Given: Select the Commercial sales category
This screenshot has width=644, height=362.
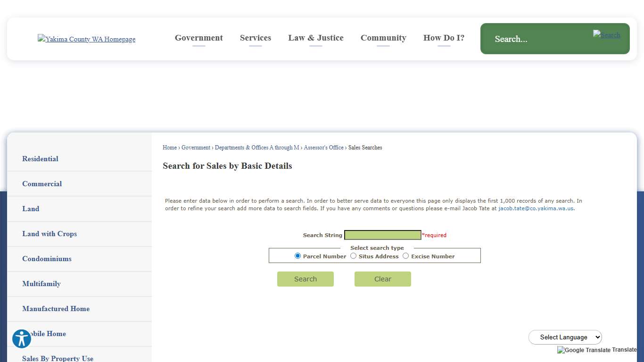Looking at the screenshot, I should click(x=42, y=184).
